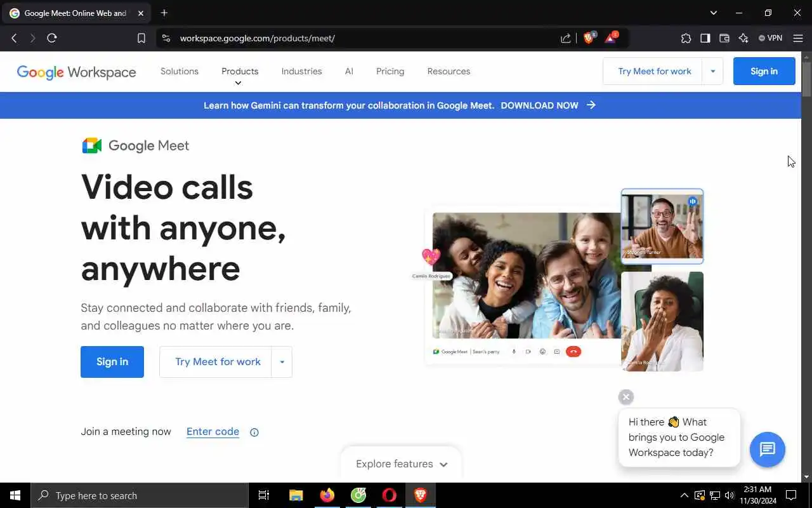Open the network tray icon

coord(714,495)
